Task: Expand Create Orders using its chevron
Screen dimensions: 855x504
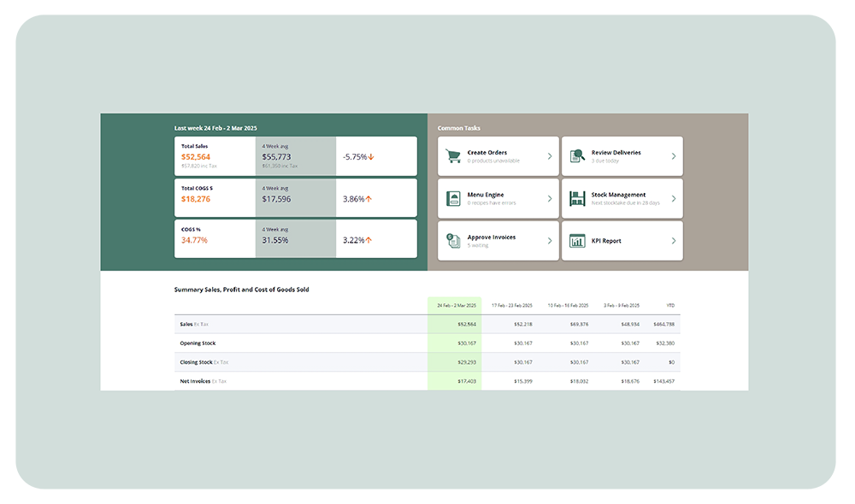Action: tap(550, 156)
